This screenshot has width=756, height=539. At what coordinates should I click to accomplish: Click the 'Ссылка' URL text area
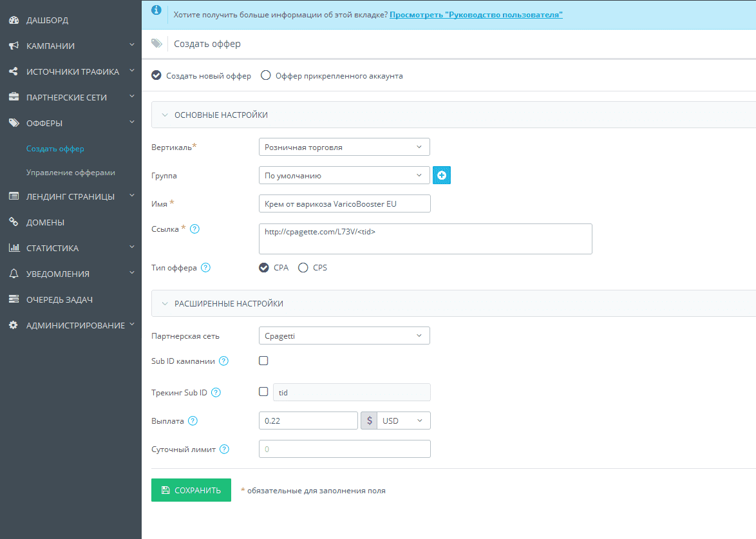click(425, 239)
